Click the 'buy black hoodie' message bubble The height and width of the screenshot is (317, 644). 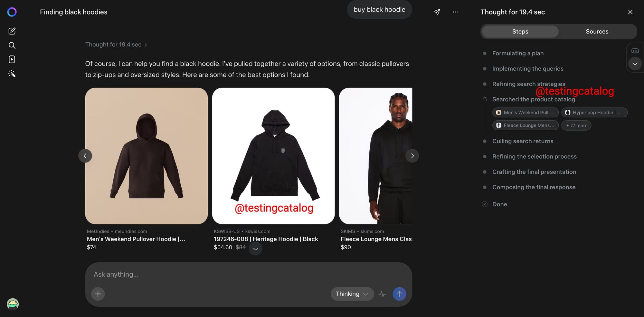click(x=379, y=10)
